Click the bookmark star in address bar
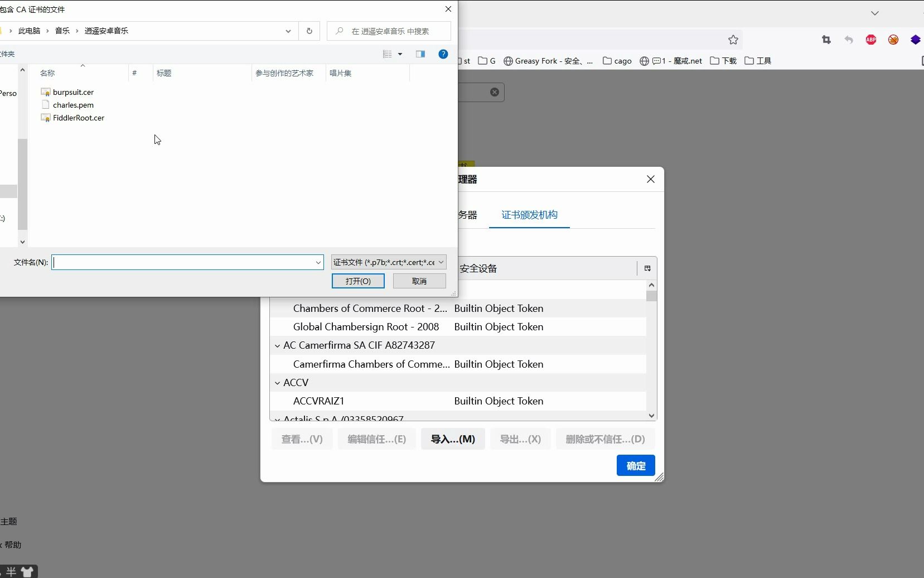924x578 pixels. 733,40
